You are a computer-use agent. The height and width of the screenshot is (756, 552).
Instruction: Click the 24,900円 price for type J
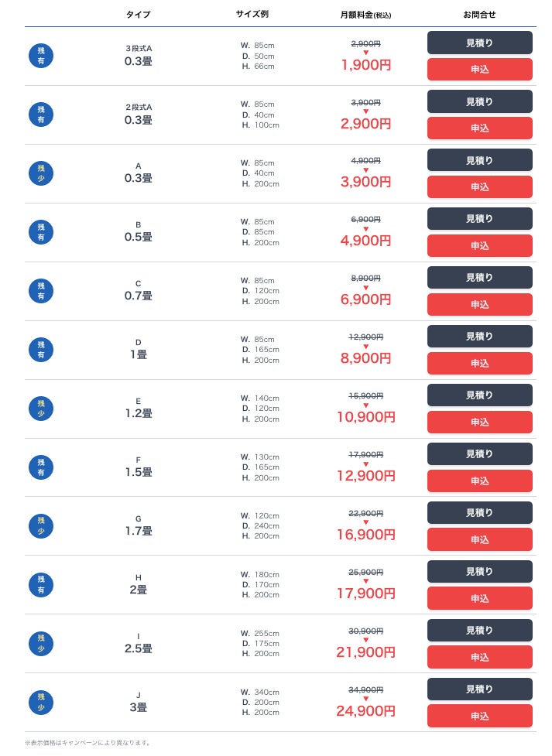click(365, 711)
